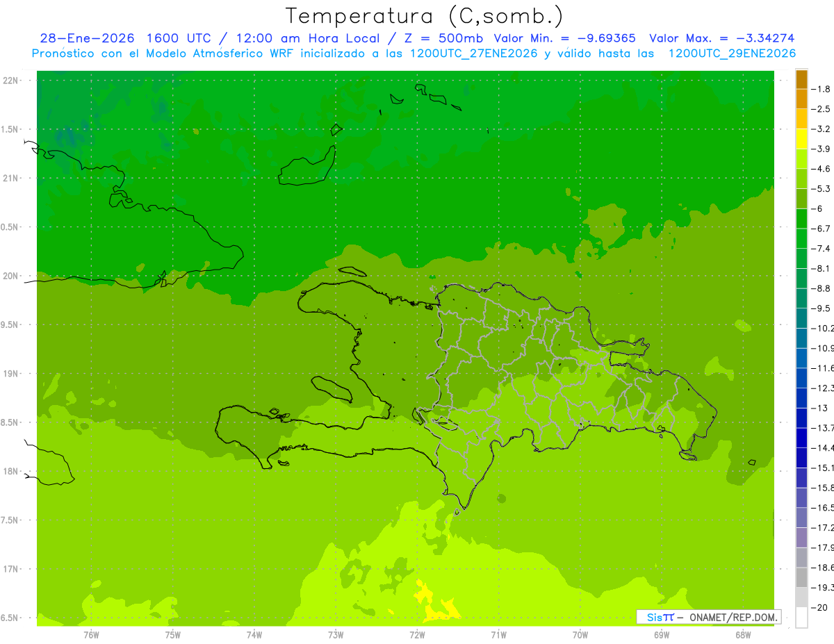Click the "-11.6" colorbar value
Image resolution: width=834 pixels, height=644 pixels.
tap(824, 368)
